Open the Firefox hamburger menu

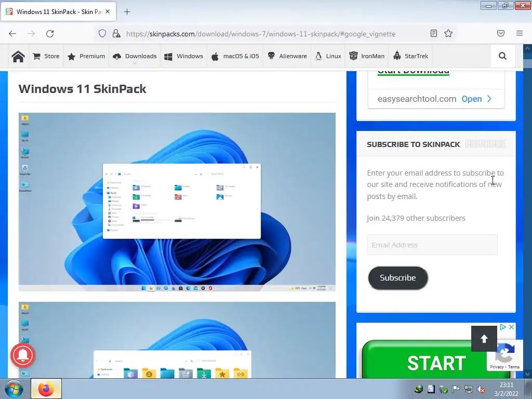pos(520,33)
